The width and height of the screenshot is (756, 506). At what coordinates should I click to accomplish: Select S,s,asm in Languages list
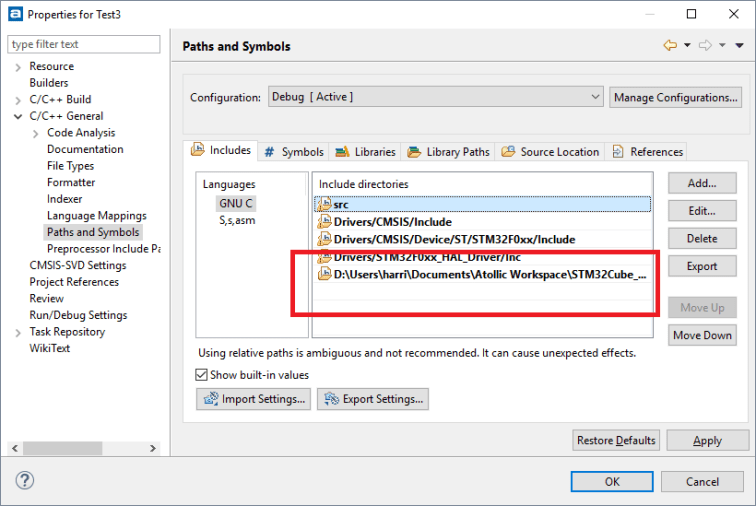(x=237, y=220)
